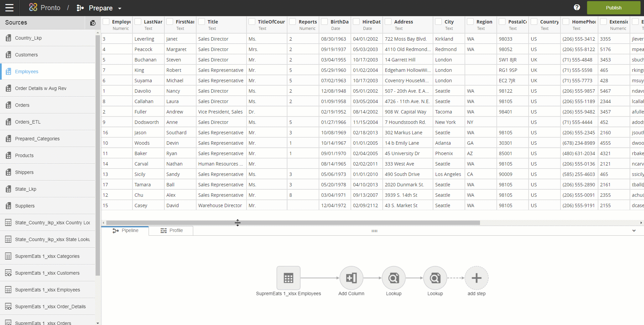Switch to the Pipeline tab
Screen dimensions: 644x325
click(x=125, y=231)
